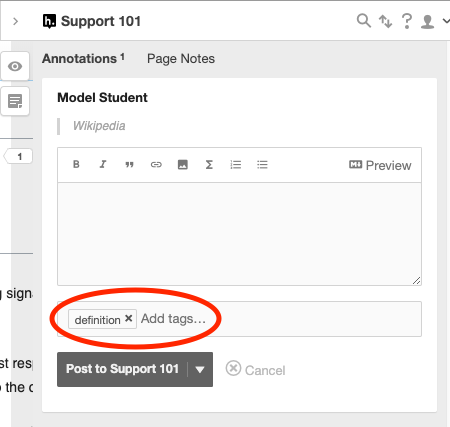Select the Annotations tab
The image size is (450, 427).
point(83,59)
